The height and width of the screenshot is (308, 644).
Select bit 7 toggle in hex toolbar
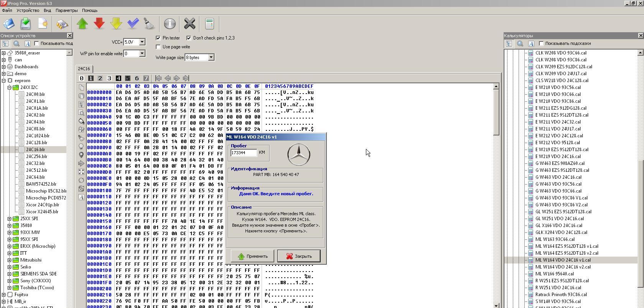point(146,78)
